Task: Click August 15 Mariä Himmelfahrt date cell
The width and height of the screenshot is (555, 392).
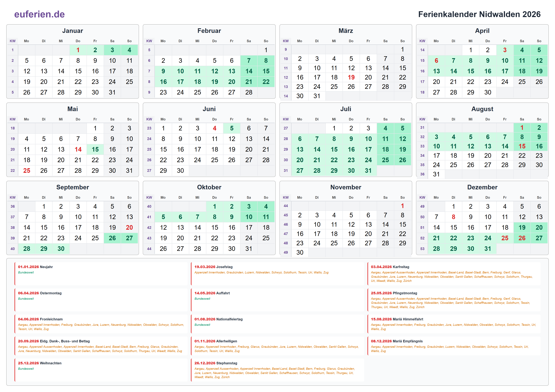Action: pos(522,146)
